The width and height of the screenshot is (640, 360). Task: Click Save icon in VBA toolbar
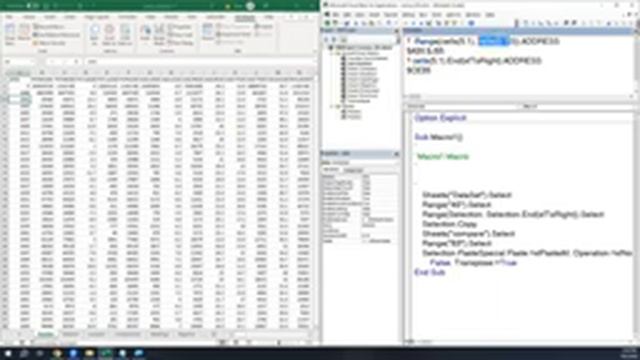click(x=347, y=23)
